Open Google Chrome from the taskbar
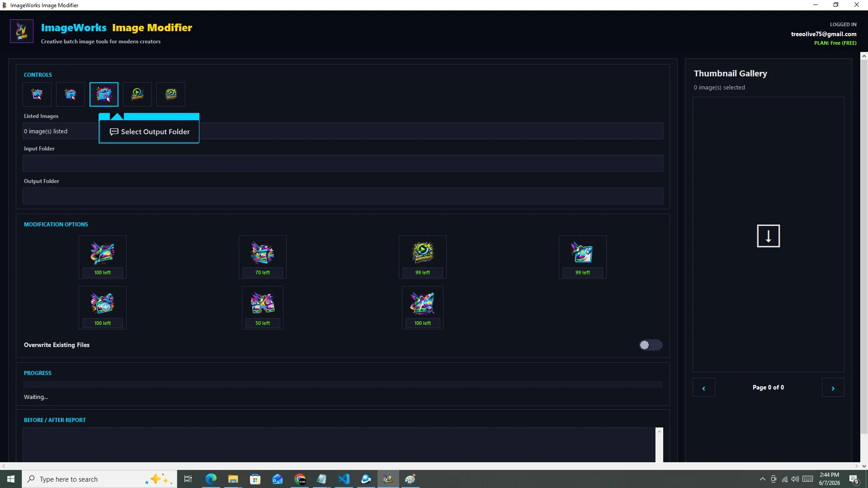This screenshot has width=868, height=488. tap(300, 479)
